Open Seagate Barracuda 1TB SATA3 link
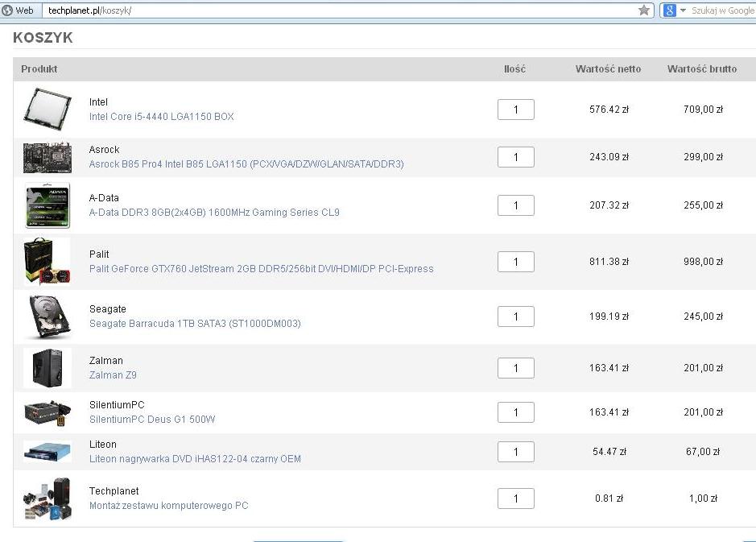756x542 pixels. point(195,324)
